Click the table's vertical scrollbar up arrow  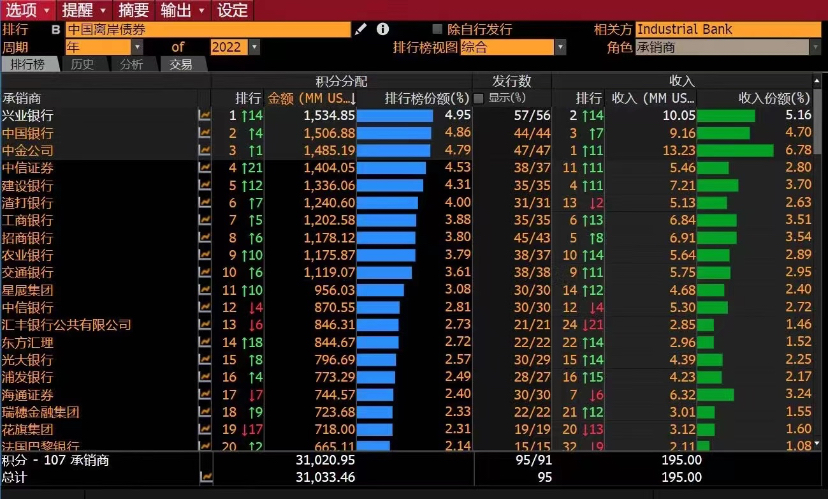817,81
